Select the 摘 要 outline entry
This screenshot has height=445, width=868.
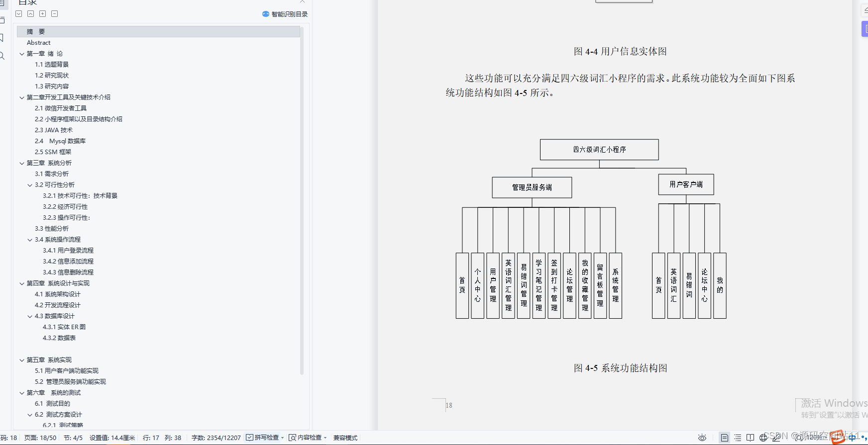158,31
